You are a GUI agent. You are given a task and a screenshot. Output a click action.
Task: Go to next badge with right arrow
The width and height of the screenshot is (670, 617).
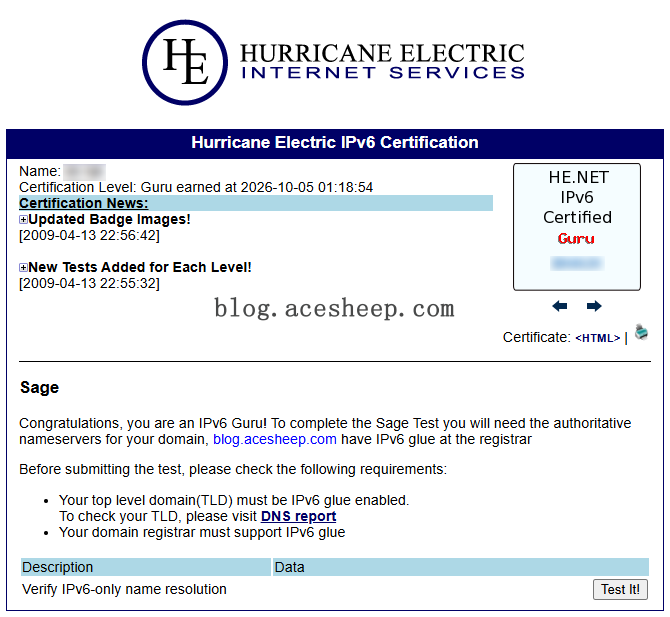pyautogui.click(x=594, y=306)
